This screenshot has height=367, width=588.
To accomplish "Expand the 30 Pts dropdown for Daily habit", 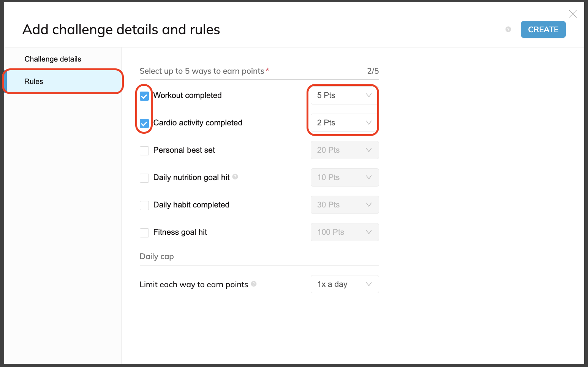I will tap(345, 205).
